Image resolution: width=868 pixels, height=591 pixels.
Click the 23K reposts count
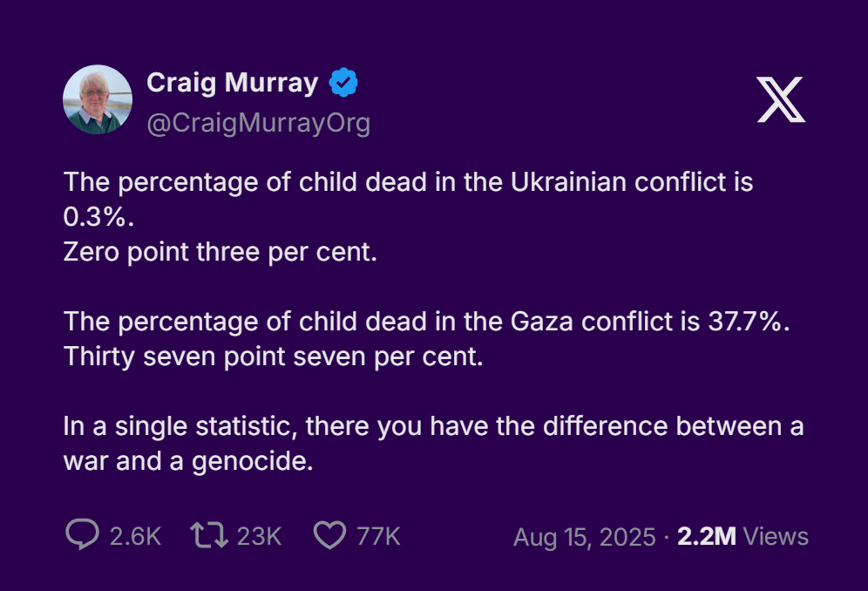coord(259,536)
